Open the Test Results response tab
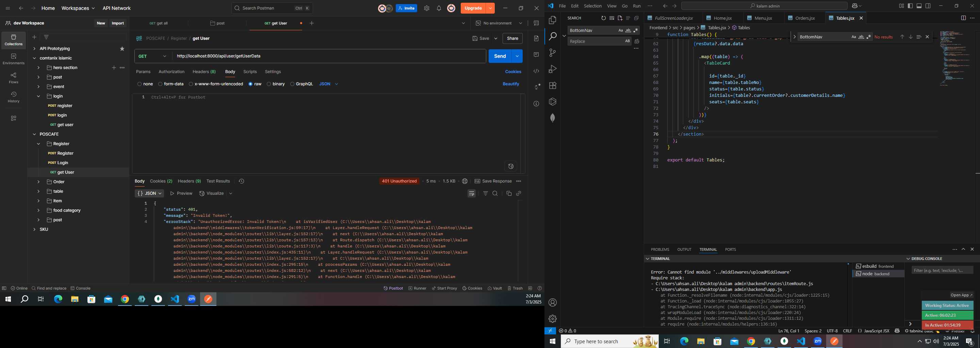 click(x=218, y=181)
